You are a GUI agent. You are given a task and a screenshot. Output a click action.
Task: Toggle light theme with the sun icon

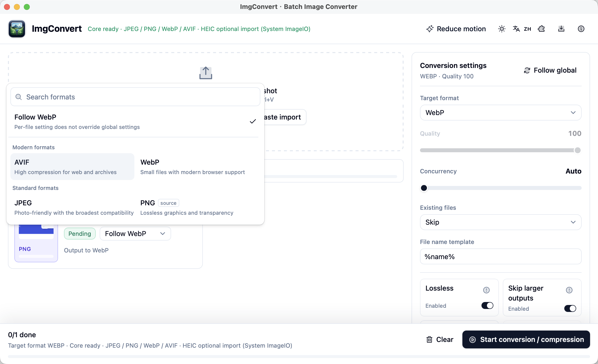[x=502, y=29]
